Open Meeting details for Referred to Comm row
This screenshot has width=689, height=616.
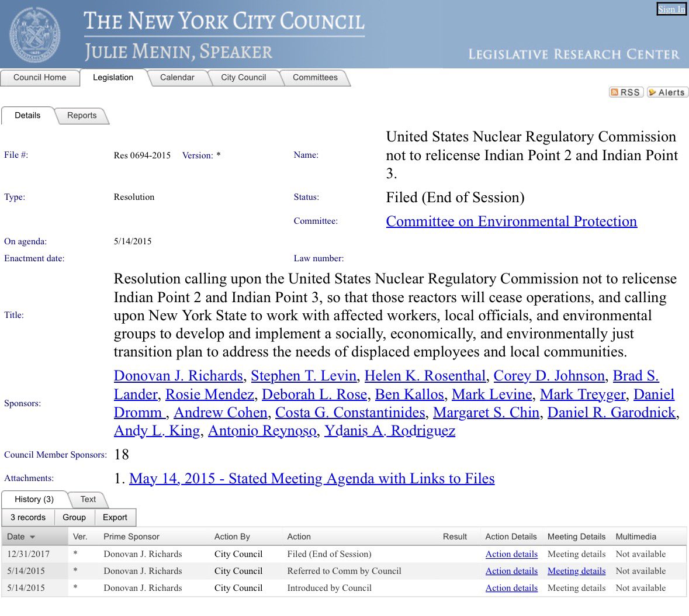[577, 571]
